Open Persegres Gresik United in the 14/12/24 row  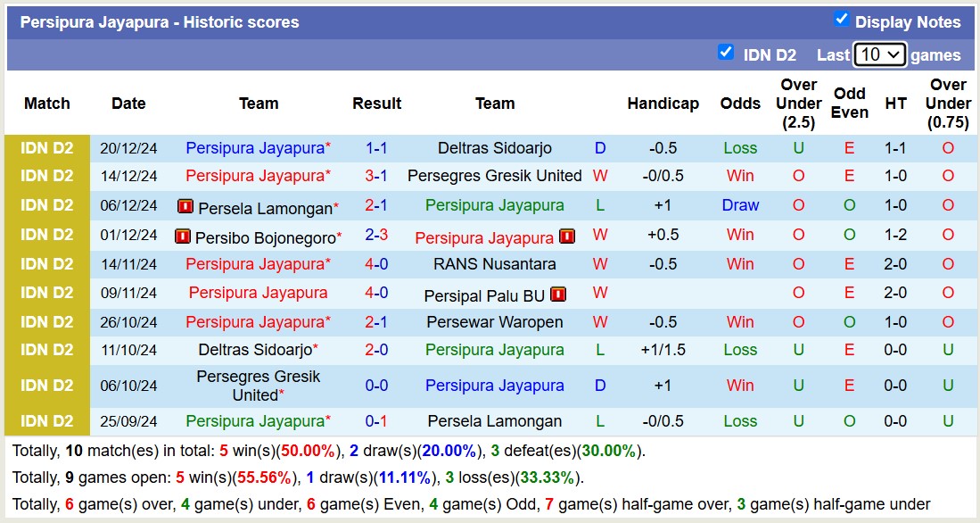[494, 176]
